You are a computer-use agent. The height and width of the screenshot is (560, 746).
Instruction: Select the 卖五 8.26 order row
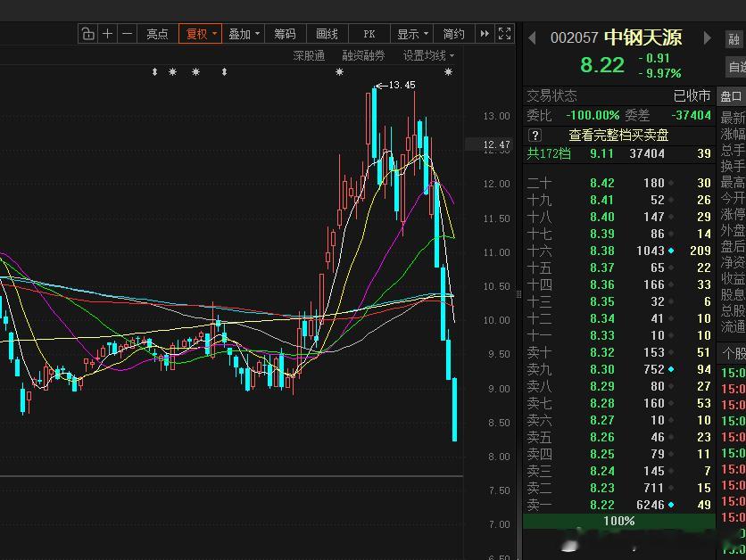(619, 437)
